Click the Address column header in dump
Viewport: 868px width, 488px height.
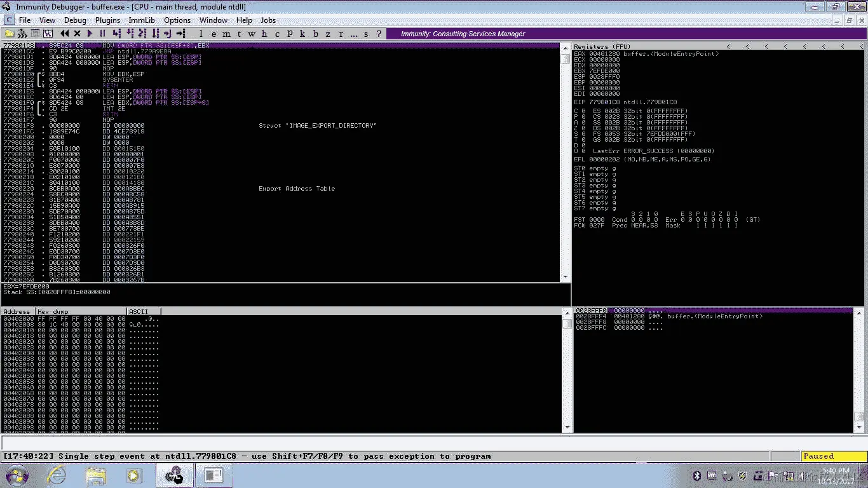click(17, 311)
